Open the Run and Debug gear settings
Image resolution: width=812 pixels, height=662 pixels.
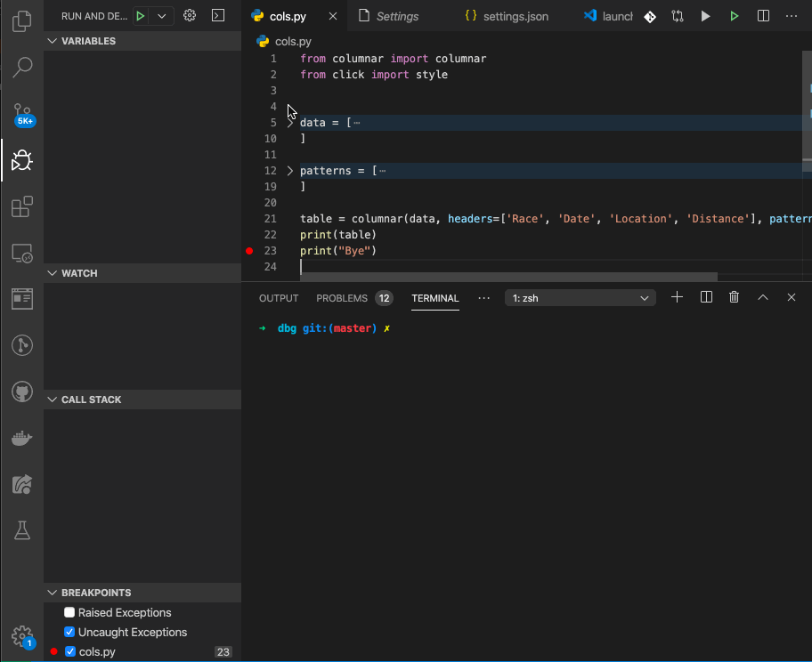[x=190, y=16]
